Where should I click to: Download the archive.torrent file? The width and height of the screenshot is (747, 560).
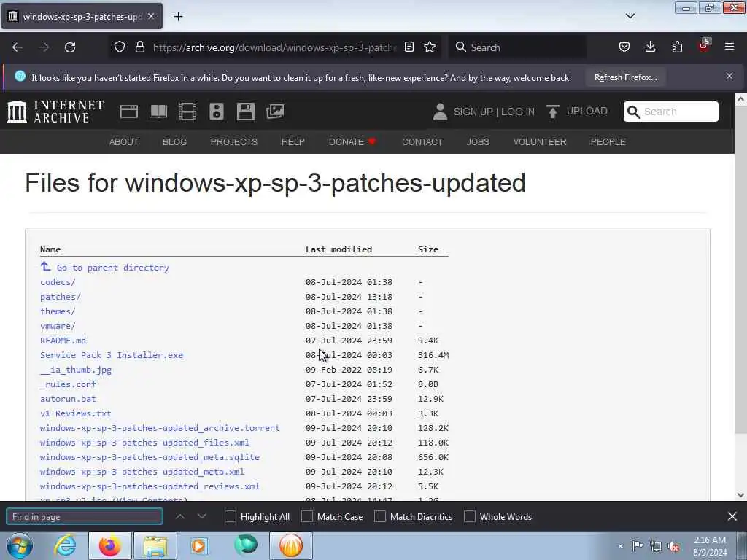click(160, 428)
